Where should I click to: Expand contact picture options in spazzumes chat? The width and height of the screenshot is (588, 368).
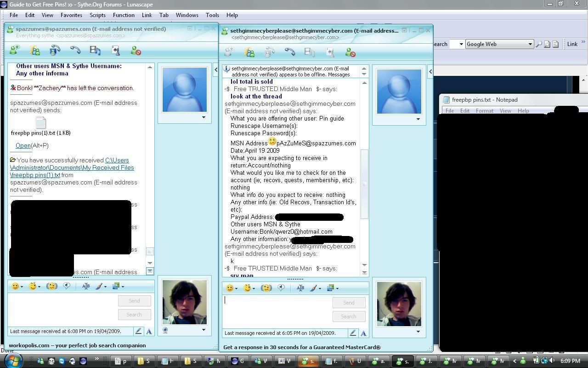pyautogui.click(x=204, y=117)
